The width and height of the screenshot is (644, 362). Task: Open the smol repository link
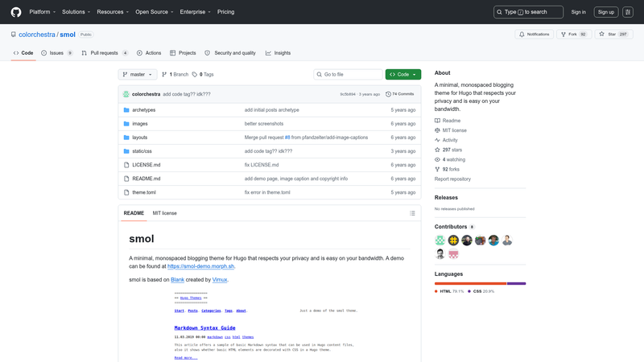point(68,35)
